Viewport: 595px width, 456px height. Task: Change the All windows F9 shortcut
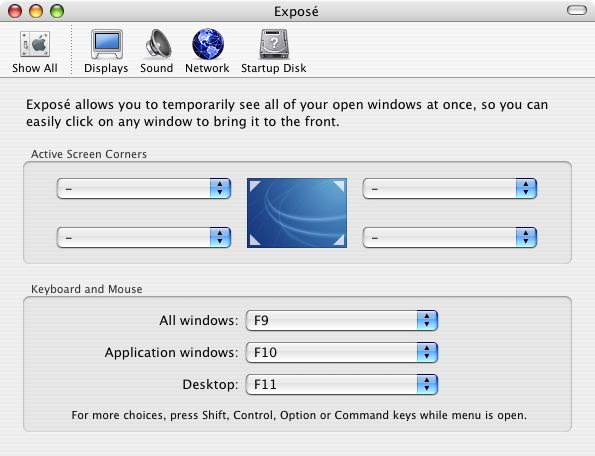(x=342, y=321)
